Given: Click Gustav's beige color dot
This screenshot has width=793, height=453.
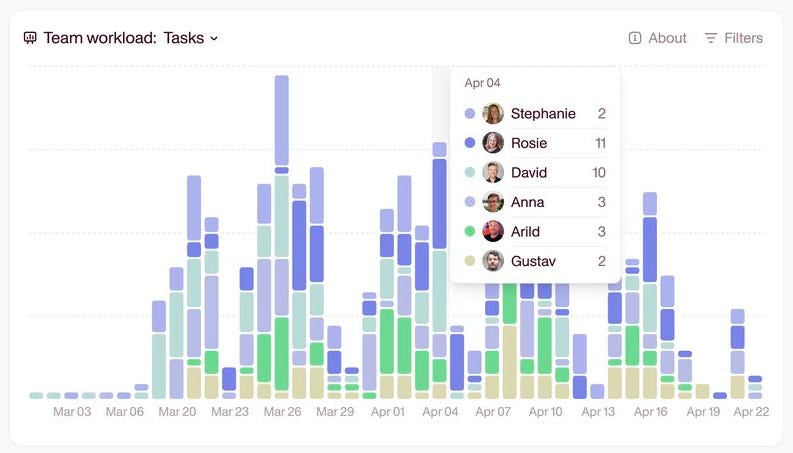Looking at the screenshot, I should coord(470,261).
